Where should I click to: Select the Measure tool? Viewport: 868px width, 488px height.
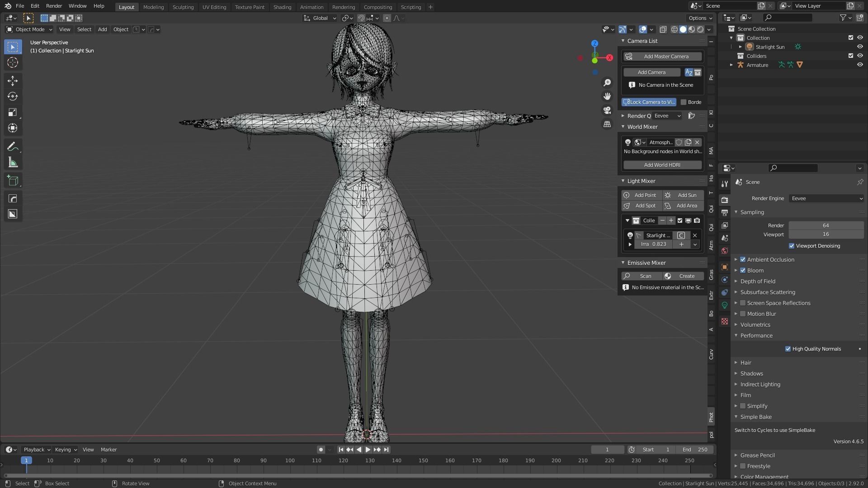(x=13, y=162)
